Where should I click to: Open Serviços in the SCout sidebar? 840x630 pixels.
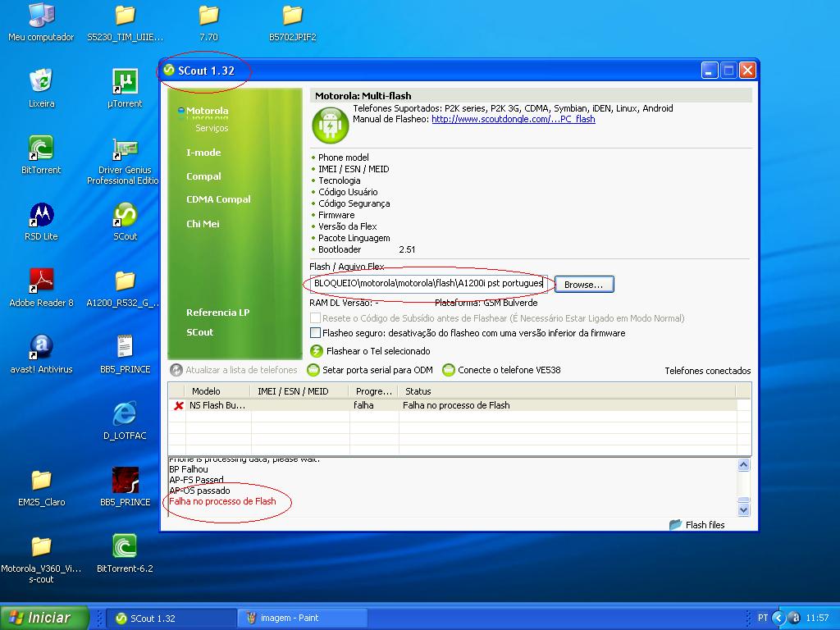(212, 128)
